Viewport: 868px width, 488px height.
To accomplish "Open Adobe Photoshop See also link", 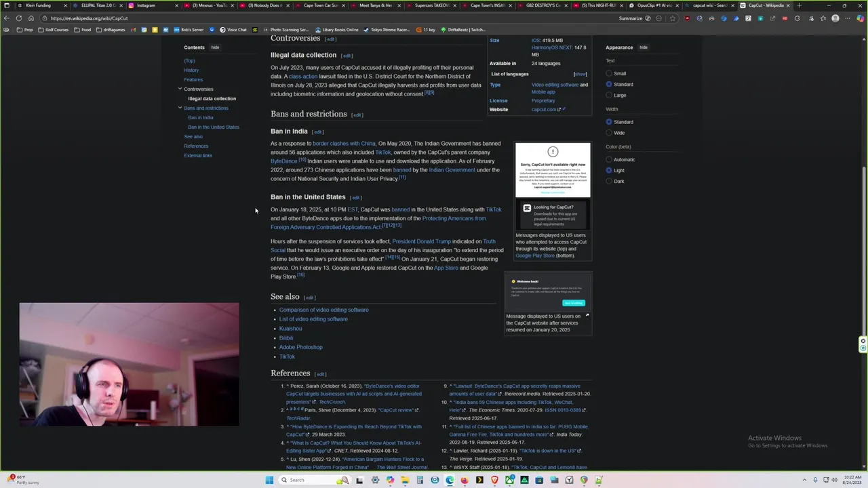I will pos(300,347).
